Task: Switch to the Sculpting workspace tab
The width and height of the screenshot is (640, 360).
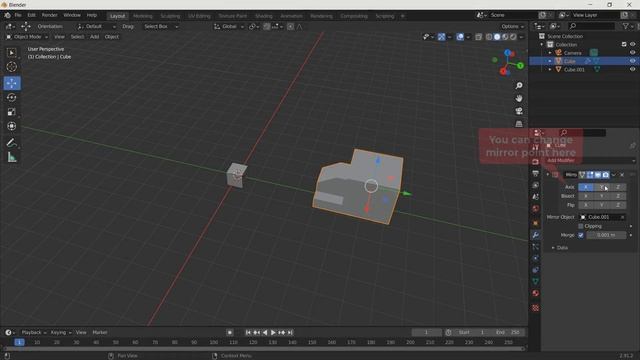Action: tap(170, 16)
